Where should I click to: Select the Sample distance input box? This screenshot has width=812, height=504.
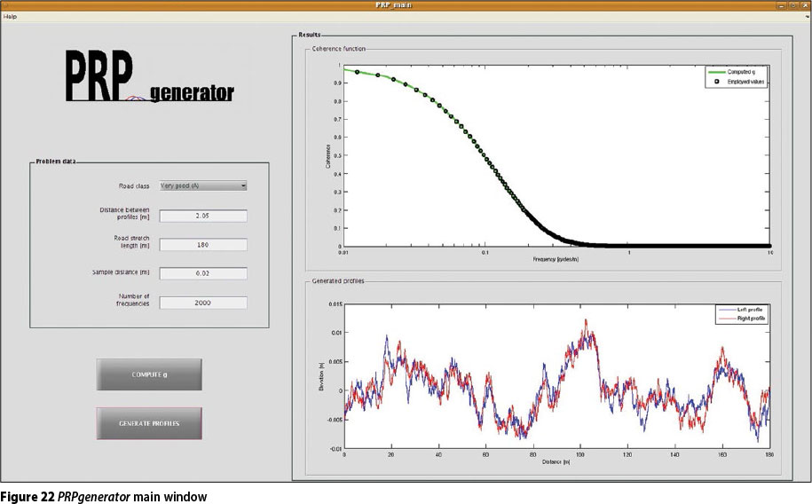click(x=202, y=273)
